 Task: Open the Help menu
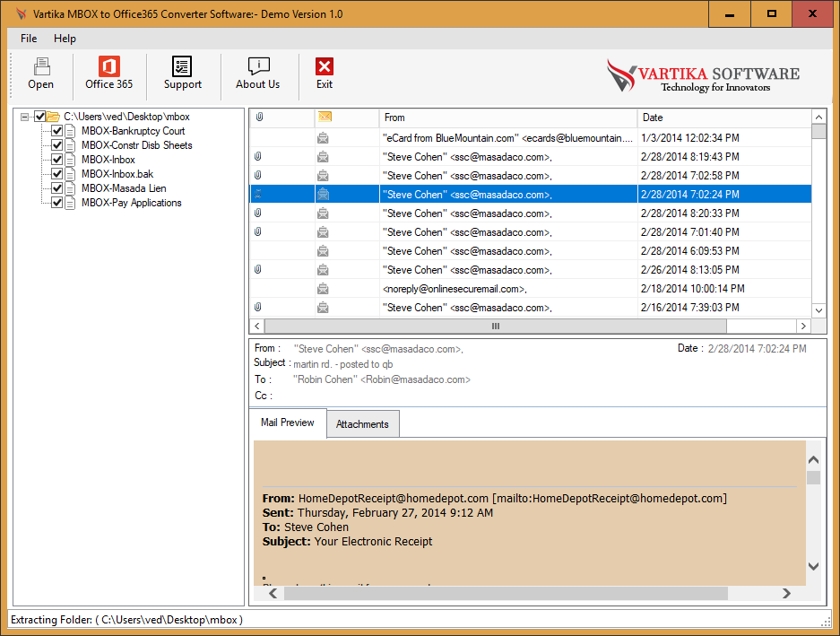click(x=65, y=39)
